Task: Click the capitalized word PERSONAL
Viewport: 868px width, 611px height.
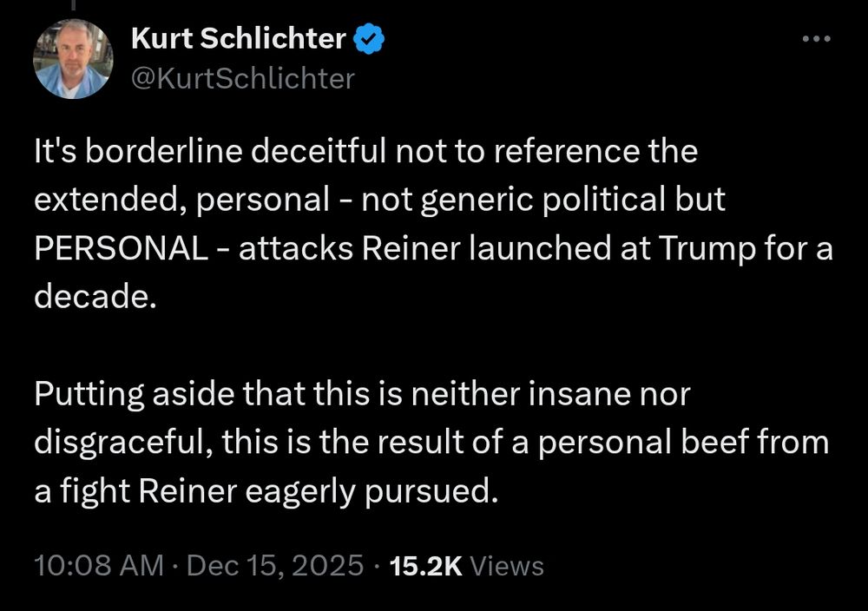Action: [x=122, y=248]
